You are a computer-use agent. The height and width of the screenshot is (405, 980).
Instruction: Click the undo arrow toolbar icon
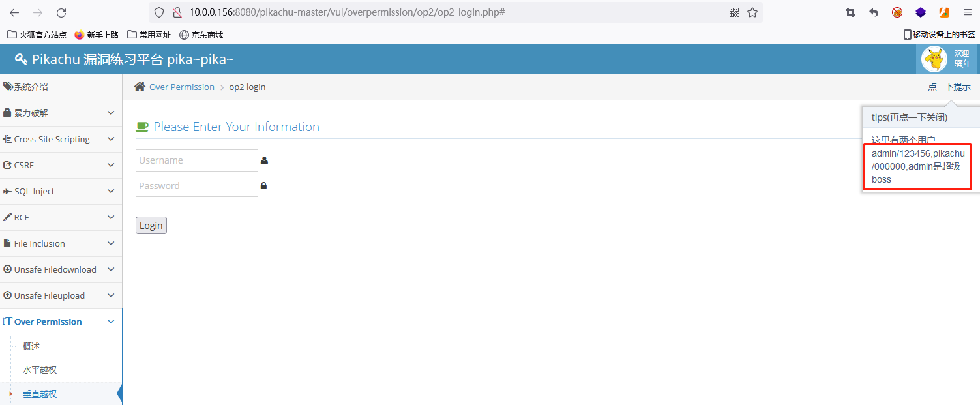tap(874, 12)
